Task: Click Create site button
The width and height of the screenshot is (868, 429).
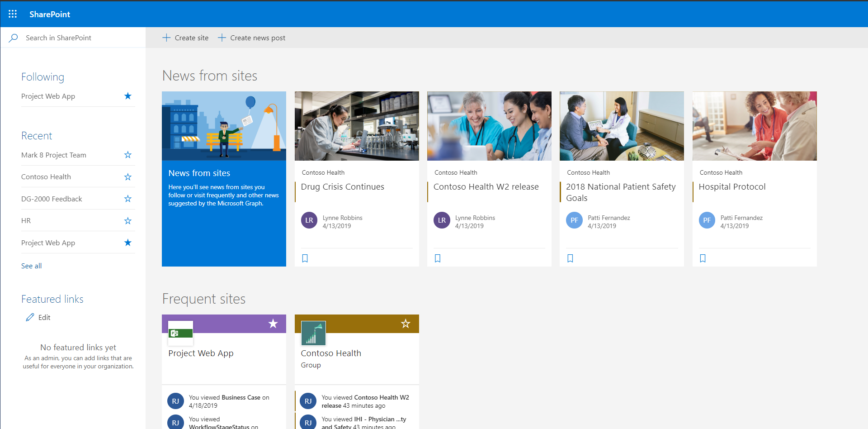Action: (x=185, y=38)
